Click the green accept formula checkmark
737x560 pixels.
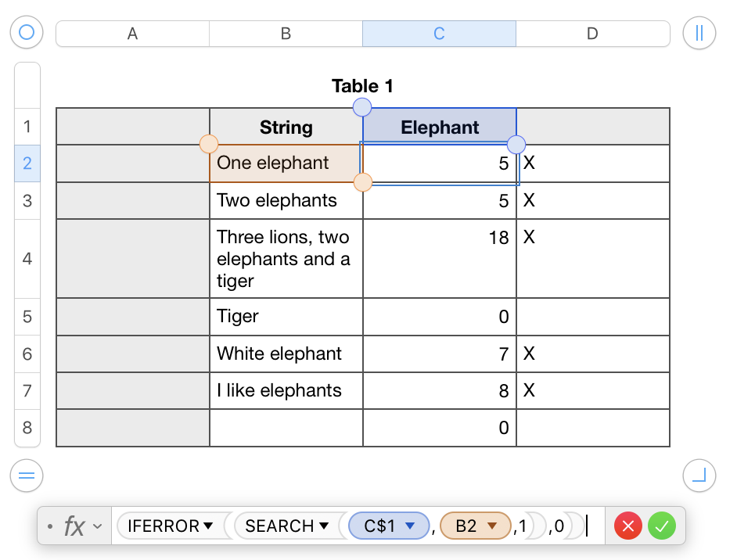point(661,526)
